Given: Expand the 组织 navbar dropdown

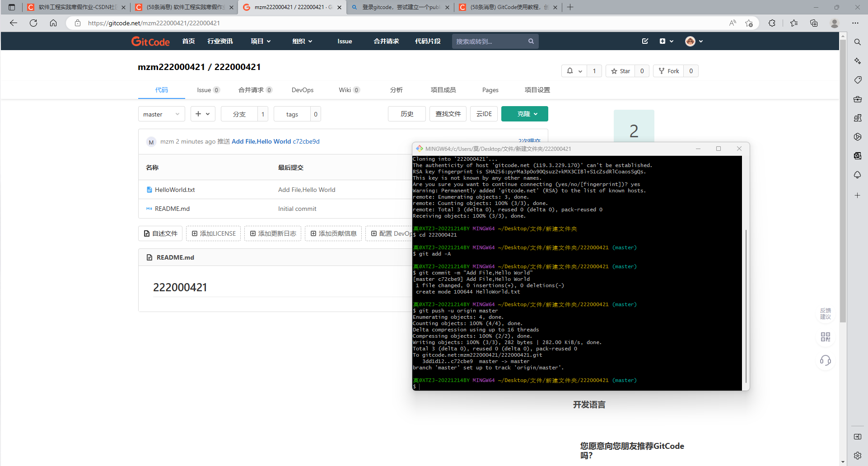Looking at the screenshot, I should (x=302, y=41).
